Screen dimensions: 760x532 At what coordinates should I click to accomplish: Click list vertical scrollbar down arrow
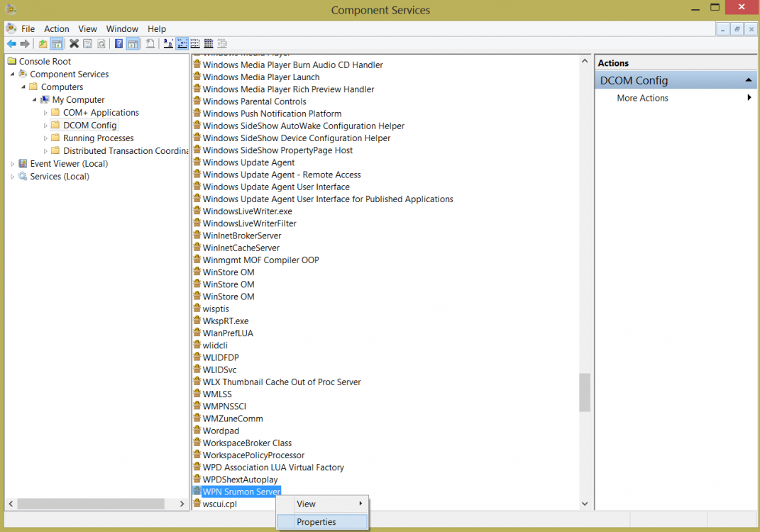[585, 504]
